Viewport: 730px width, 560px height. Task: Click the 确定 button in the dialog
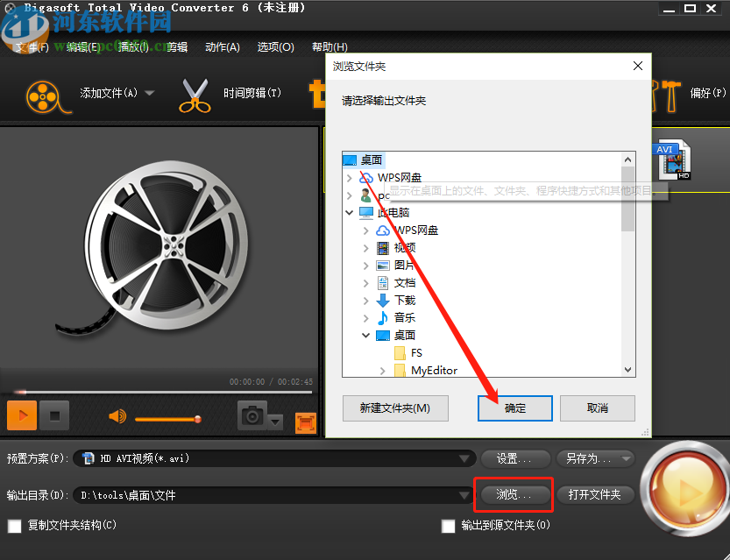tap(514, 408)
